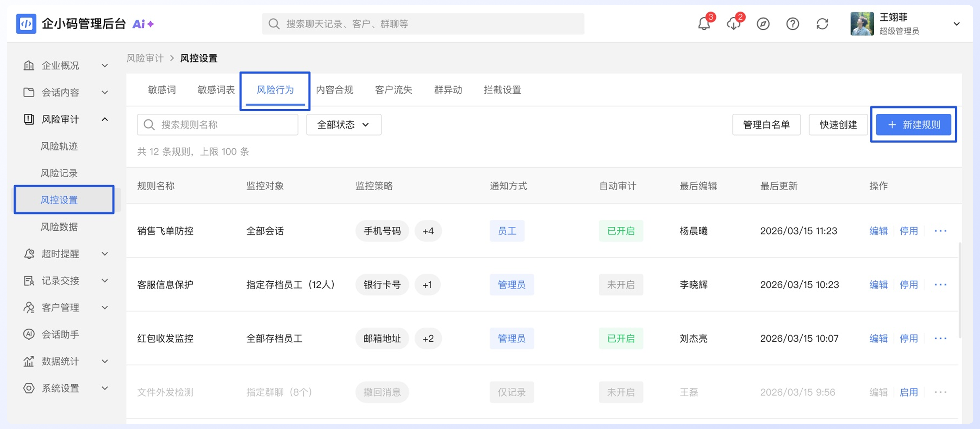This screenshot has height=429, width=980.
Task: Click 停用 for 客服信息保护 rule
Action: [909, 284]
